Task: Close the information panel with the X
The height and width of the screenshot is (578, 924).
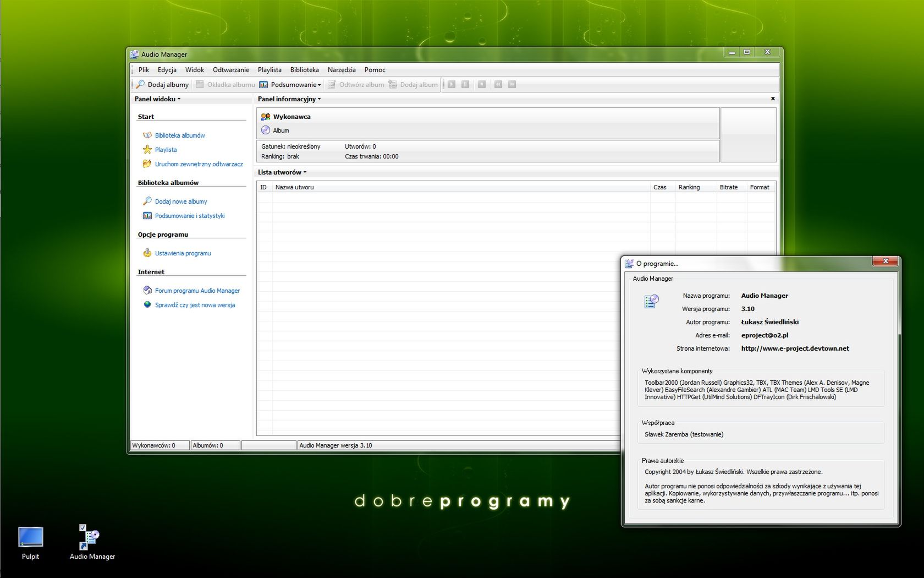Action: pyautogui.click(x=773, y=99)
